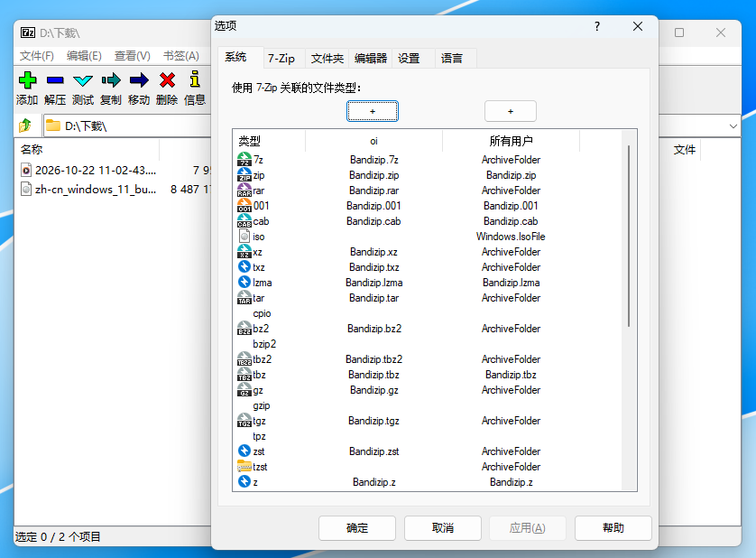Image resolution: width=756 pixels, height=558 pixels.
Task: Click the gz file type icon
Action: point(244,390)
